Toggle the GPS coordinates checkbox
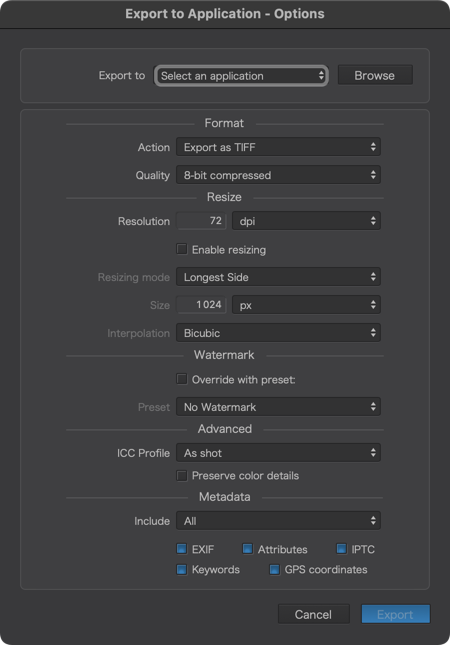 pos(274,569)
